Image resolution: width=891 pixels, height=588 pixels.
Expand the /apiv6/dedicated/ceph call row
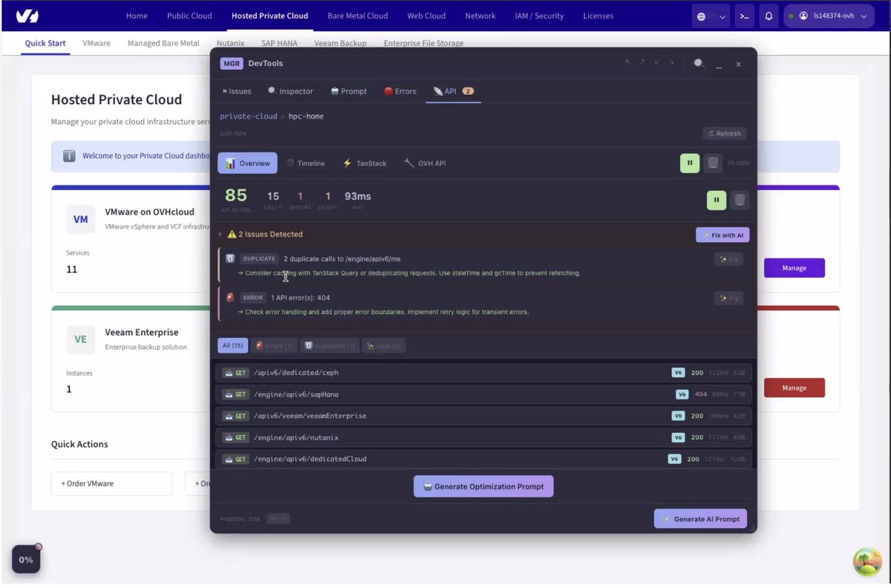(483, 373)
